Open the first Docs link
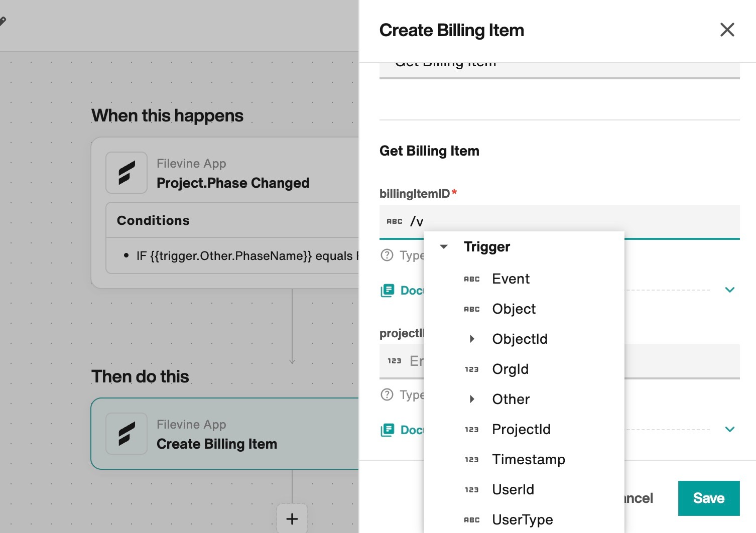Viewport: 756px width, 533px height. coord(412,291)
